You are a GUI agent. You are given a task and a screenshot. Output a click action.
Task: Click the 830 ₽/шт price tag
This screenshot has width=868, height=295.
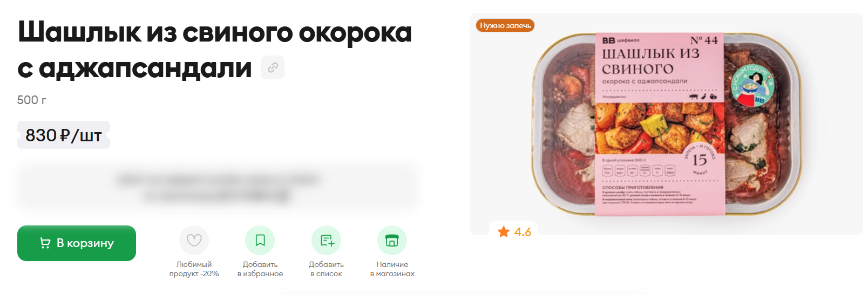64,135
